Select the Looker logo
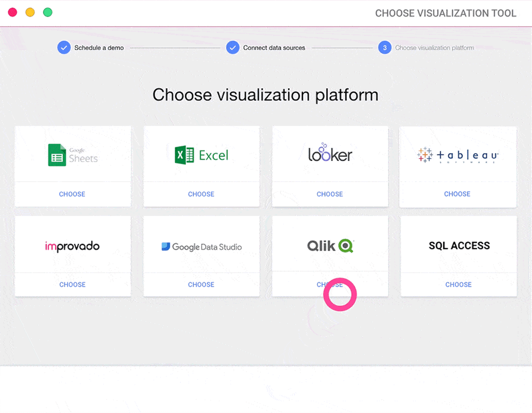Image resolution: width=532 pixels, height=413 pixels. tap(330, 154)
